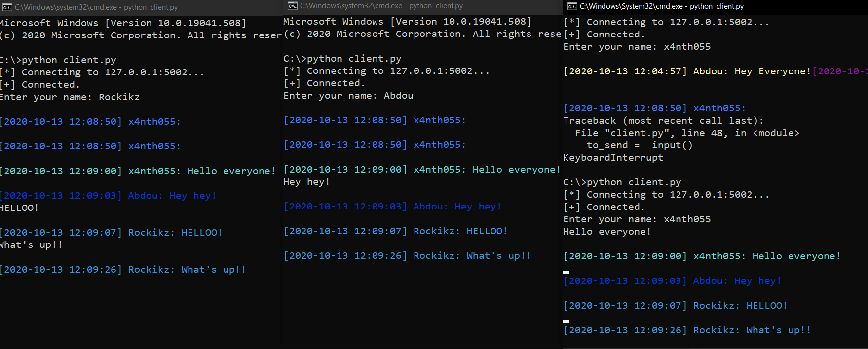Select the Abdou window's title bar text
The height and width of the screenshot is (349, 868).
tap(381, 6)
